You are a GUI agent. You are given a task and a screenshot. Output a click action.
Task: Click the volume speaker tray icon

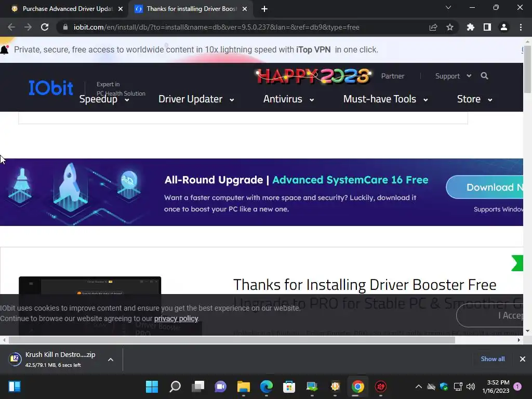471,387
